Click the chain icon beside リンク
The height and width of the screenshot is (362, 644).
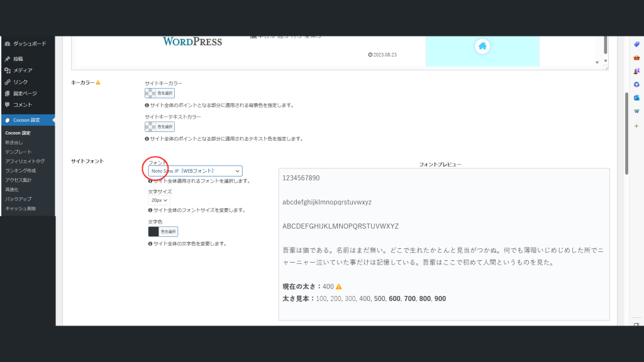coord(8,82)
